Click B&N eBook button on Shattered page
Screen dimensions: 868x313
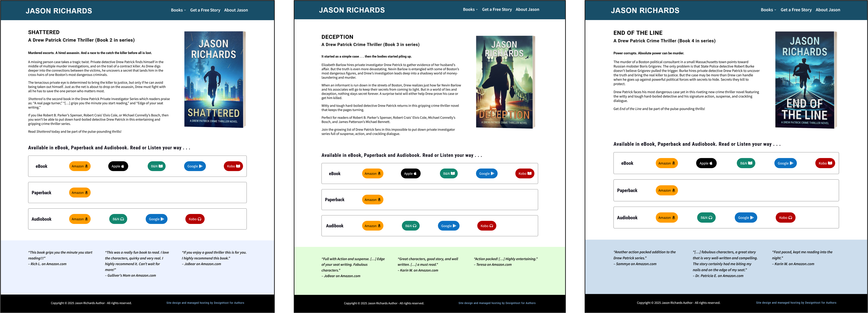click(x=156, y=166)
